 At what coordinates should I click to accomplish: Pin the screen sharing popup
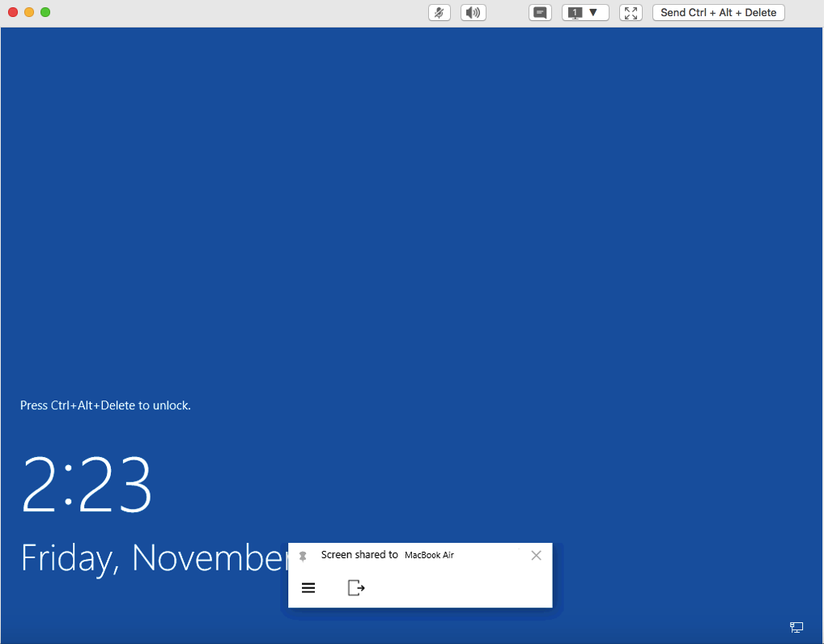pos(303,556)
